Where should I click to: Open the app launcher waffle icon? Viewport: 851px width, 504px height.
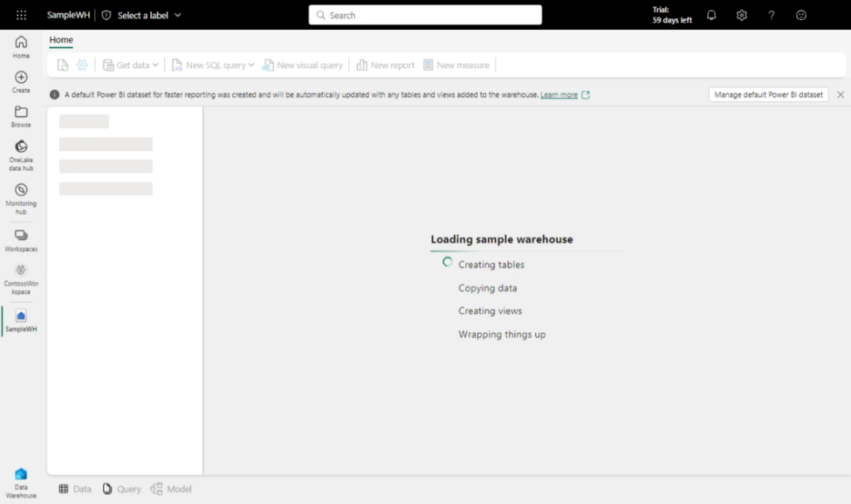tap(22, 15)
